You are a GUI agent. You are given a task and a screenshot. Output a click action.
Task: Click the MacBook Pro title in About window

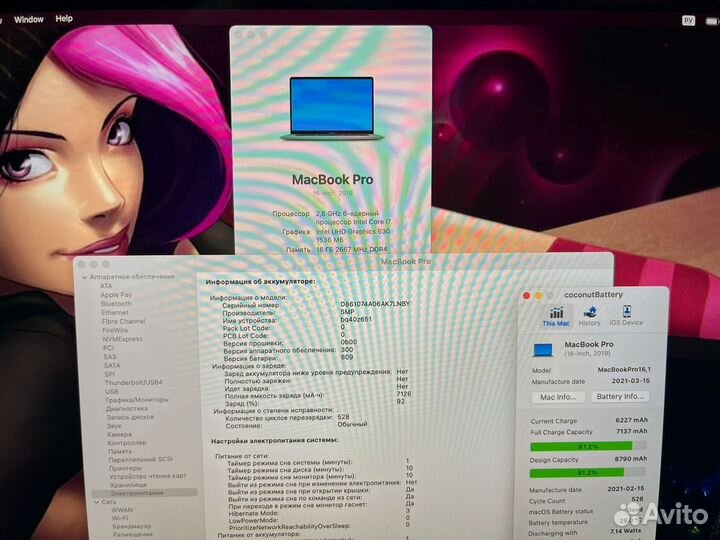[332, 180]
